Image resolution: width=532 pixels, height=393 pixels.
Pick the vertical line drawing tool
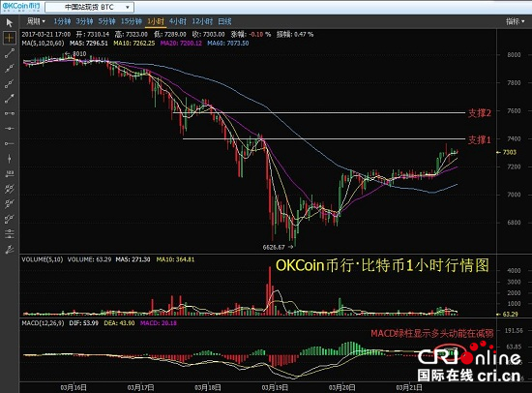[9, 159]
